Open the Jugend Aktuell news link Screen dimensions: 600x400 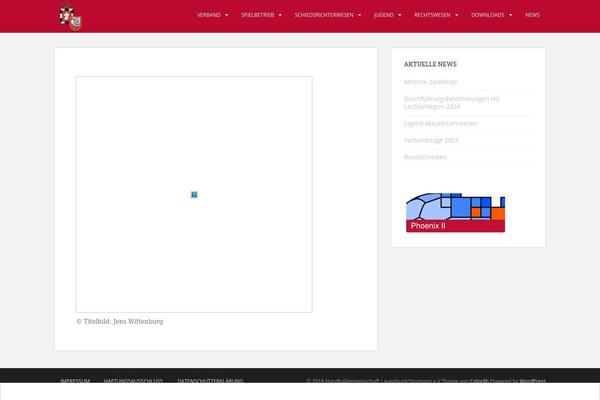tap(440, 123)
